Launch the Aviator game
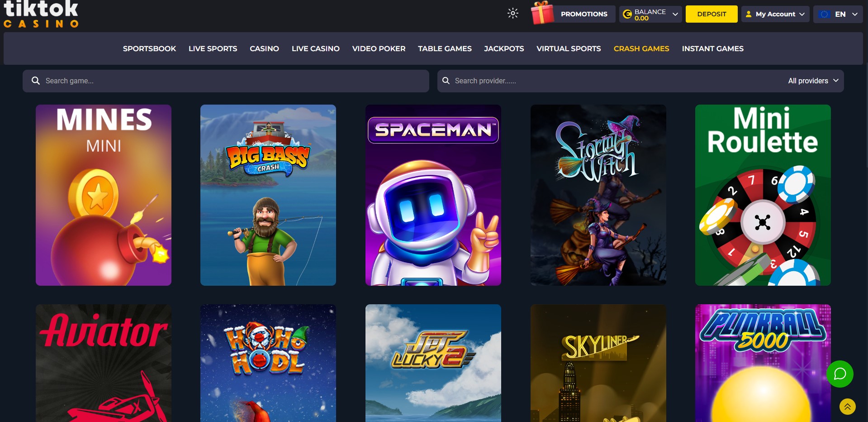Screen dimensions: 868x422 [104, 363]
